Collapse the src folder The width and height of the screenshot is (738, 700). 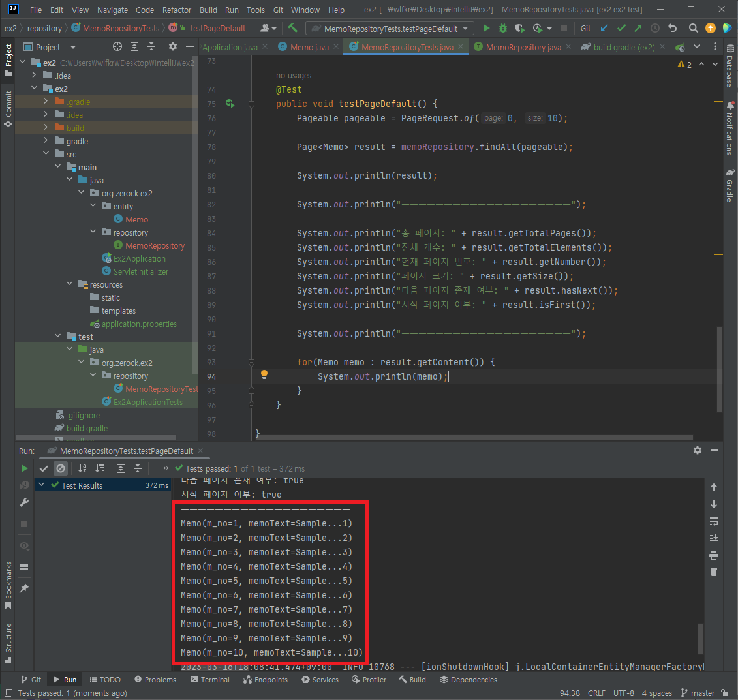click(46, 153)
